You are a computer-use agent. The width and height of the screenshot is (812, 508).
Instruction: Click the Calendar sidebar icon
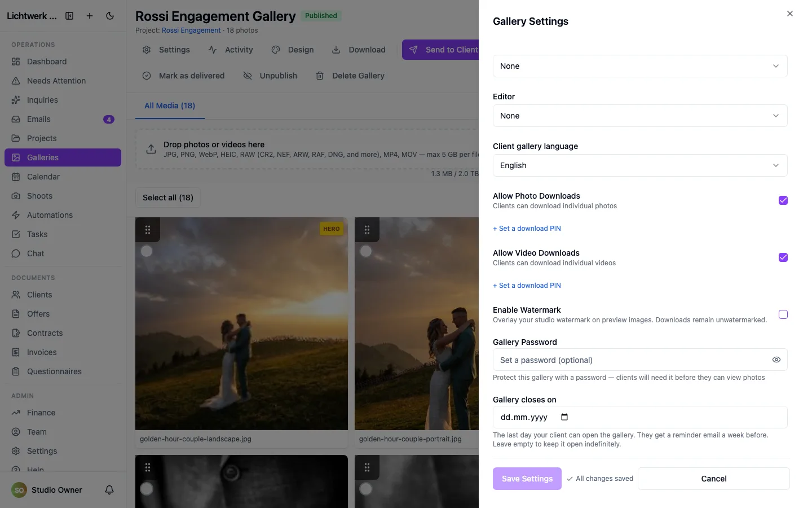(x=16, y=177)
